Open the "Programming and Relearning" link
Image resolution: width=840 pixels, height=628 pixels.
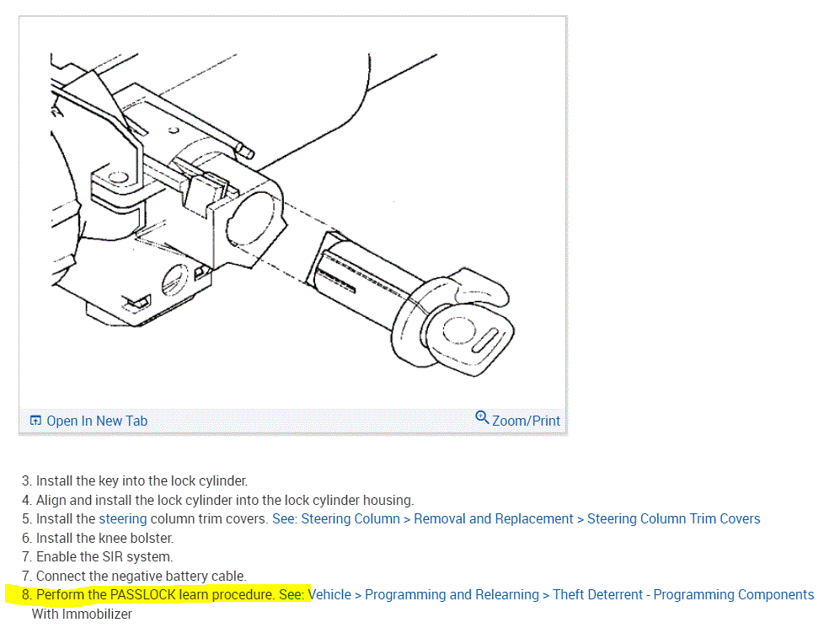tap(452, 595)
